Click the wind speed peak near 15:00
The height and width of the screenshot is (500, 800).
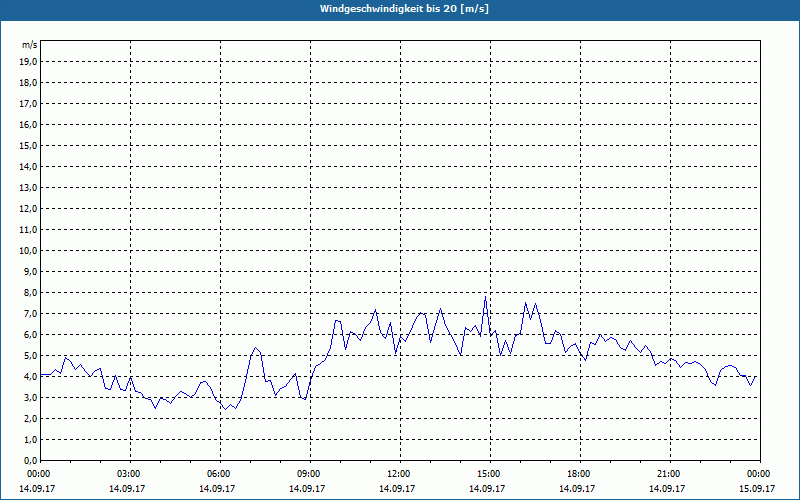pyautogui.click(x=485, y=297)
